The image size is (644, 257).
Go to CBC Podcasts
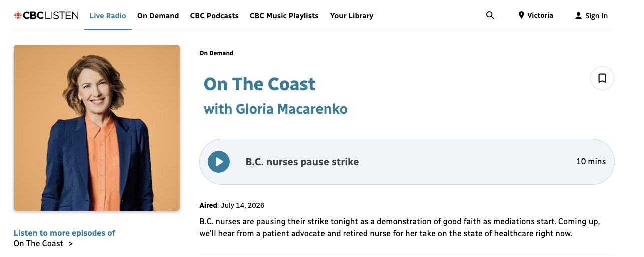coord(214,16)
